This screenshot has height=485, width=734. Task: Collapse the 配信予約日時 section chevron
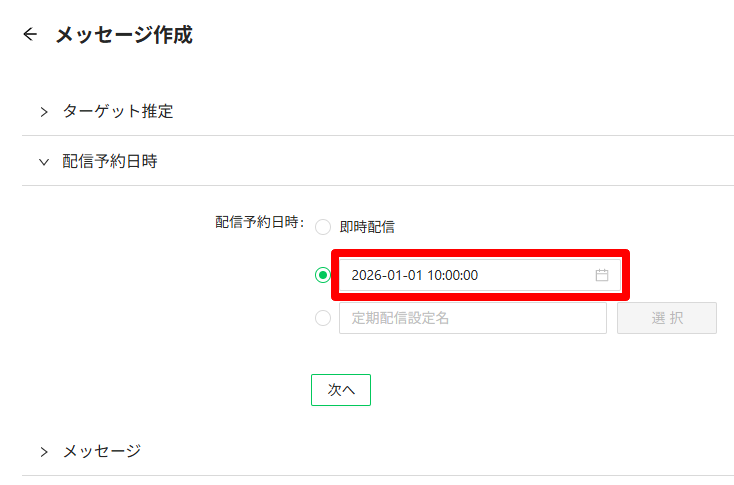coord(44,162)
